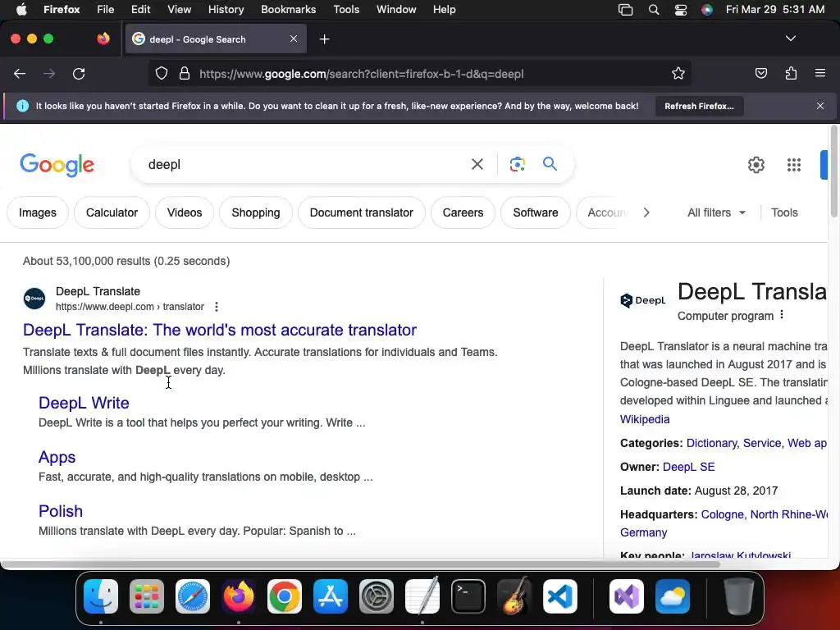
Task: Search by image with Google Lens icon
Action: tap(517, 164)
